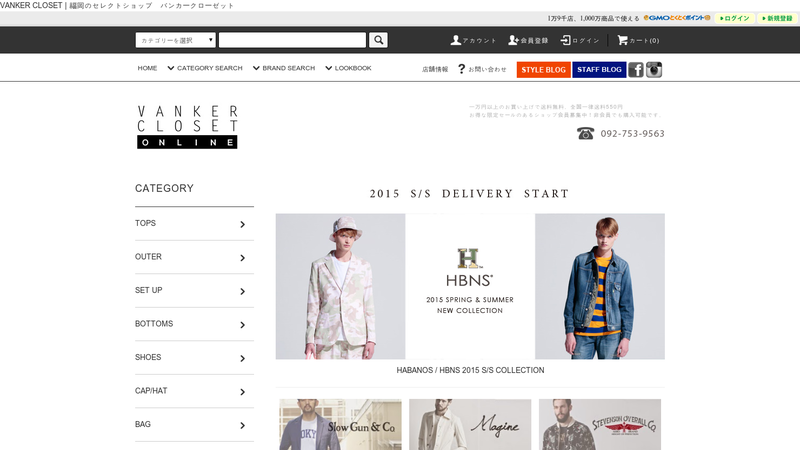This screenshot has height=450, width=800.
Task: Open the shop information (店舗情報) link
Action: pyautogui.click(x=435, y=69)
